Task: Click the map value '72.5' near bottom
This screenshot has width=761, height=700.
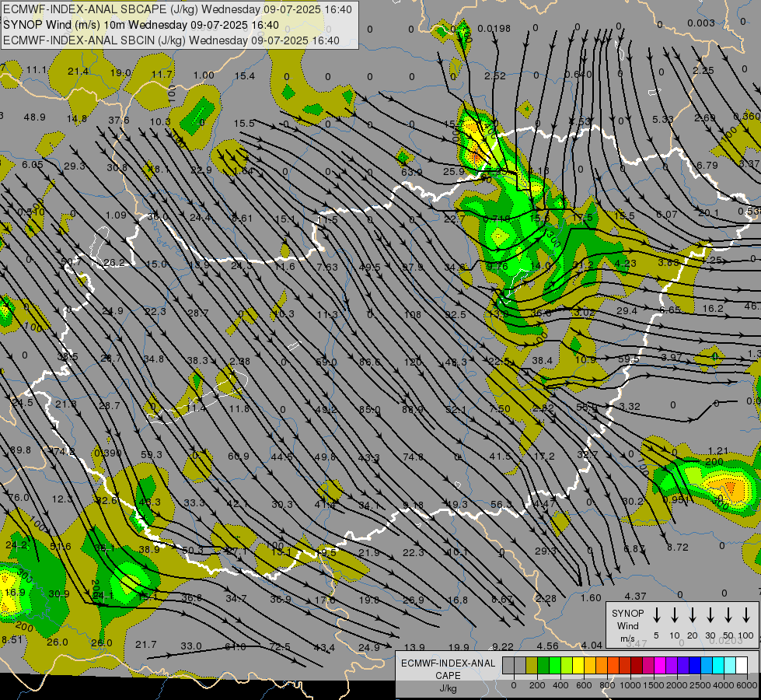Action: (280, 647)
